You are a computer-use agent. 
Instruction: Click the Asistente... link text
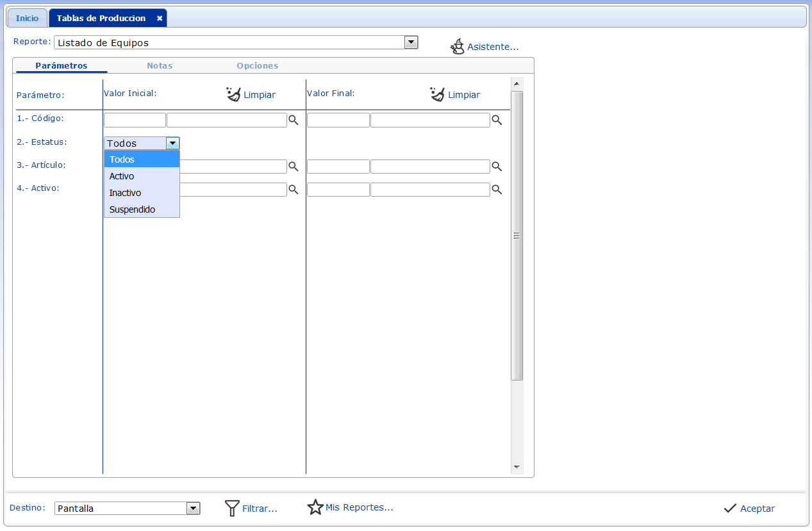[493, 47]
